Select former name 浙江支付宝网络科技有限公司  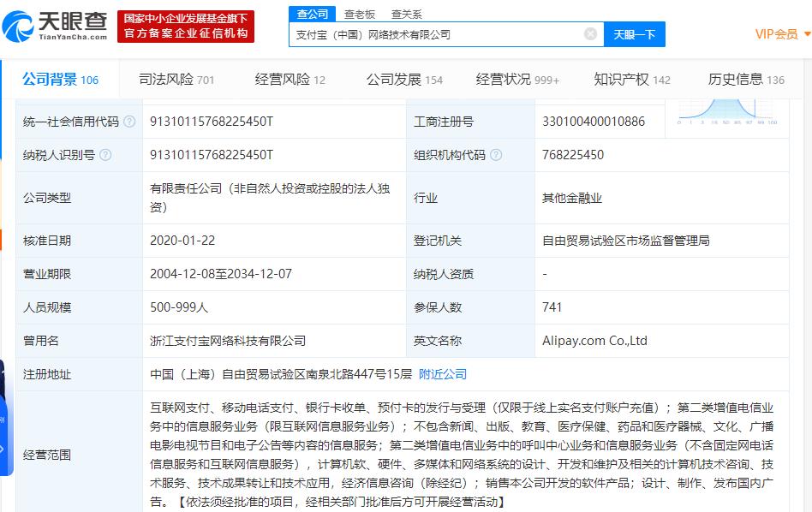click(x=228, y=341)
